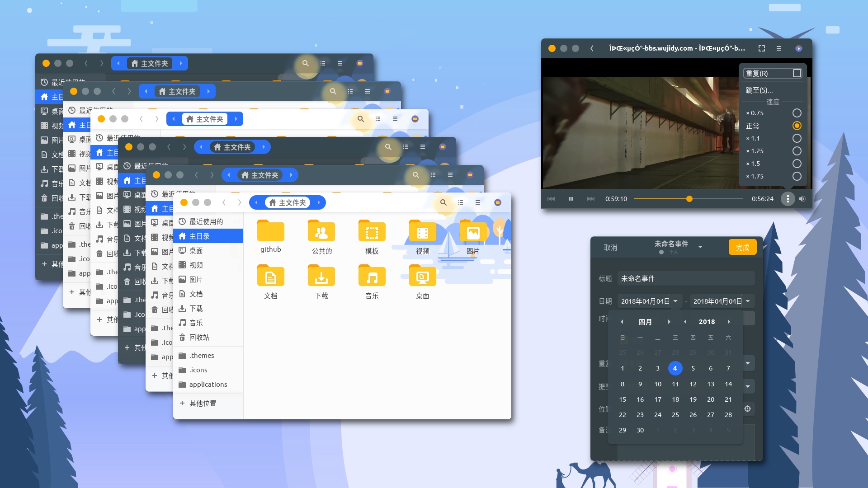This screenshot has height=488, width=868.
Task: Skip to previous track in video player
Action: (551, 199)
